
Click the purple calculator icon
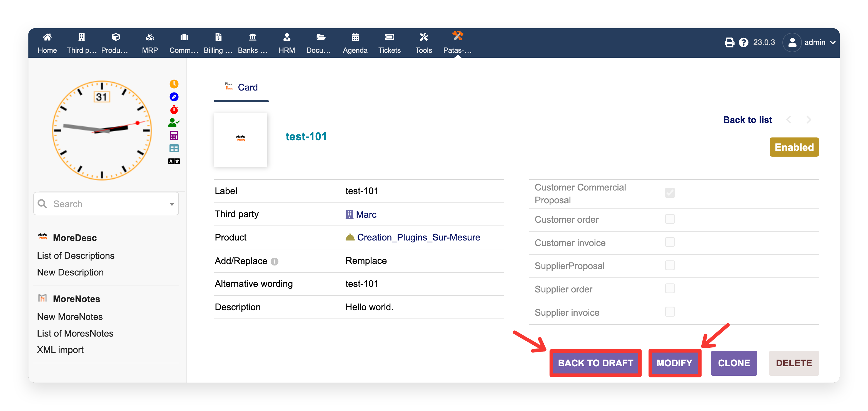pos(174,136)
